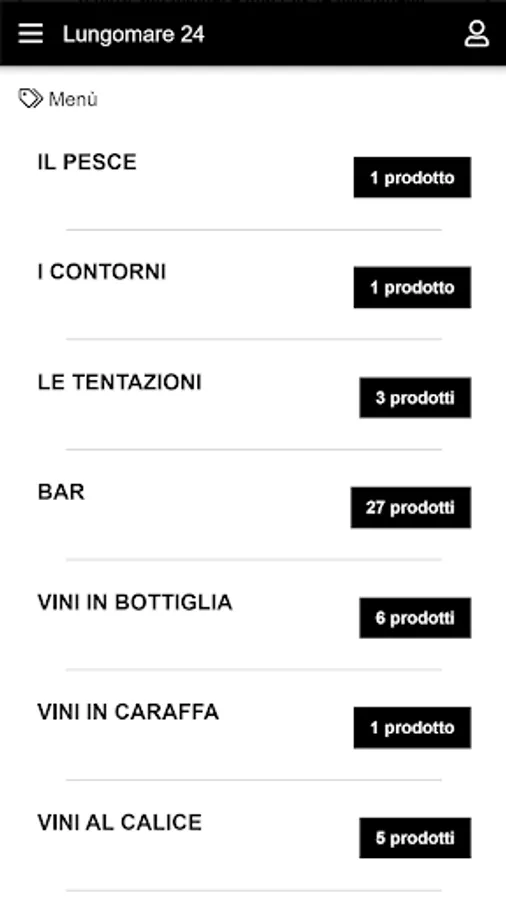Image resolution: width=506 pixels, height=900 pixels.
Task: Click the black top header bar
Action: [x=253, y=33]
